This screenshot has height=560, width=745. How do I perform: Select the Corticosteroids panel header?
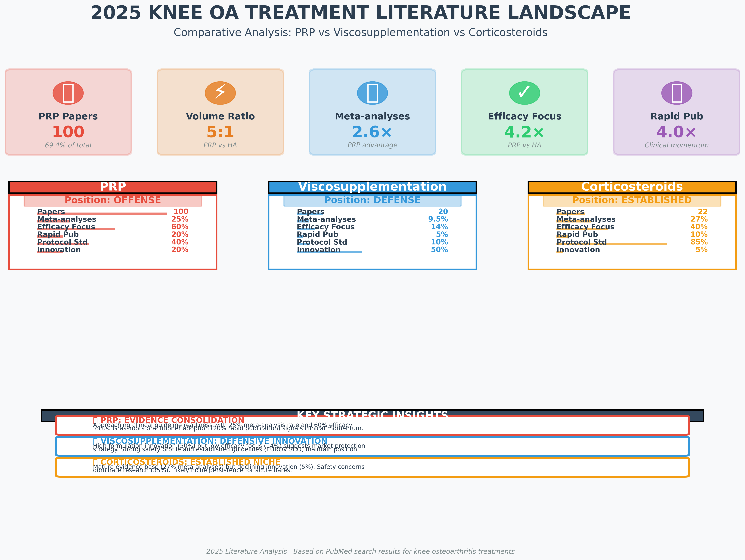tap(632, 186)
